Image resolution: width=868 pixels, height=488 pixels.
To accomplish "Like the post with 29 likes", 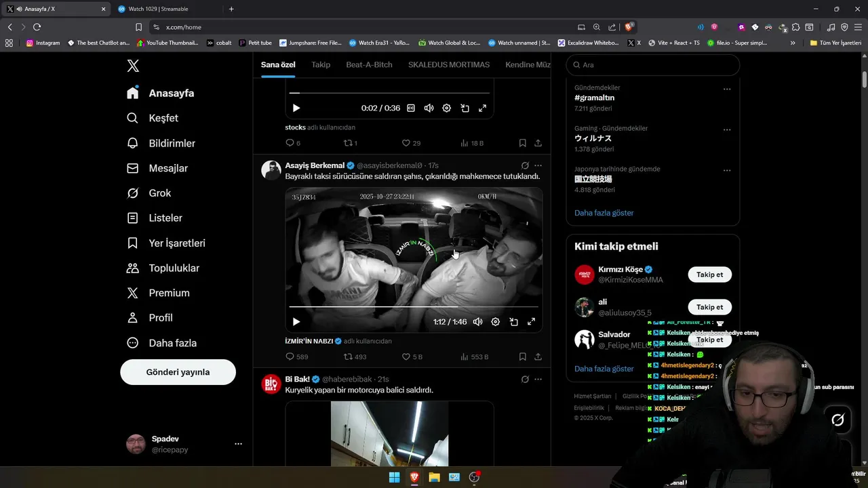I will click(x=411, y=143).
